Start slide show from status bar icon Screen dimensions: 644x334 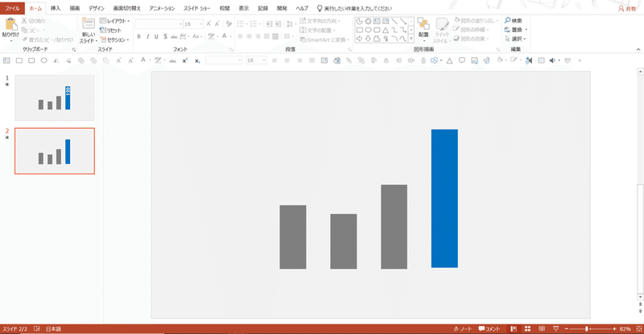(555, 329)
